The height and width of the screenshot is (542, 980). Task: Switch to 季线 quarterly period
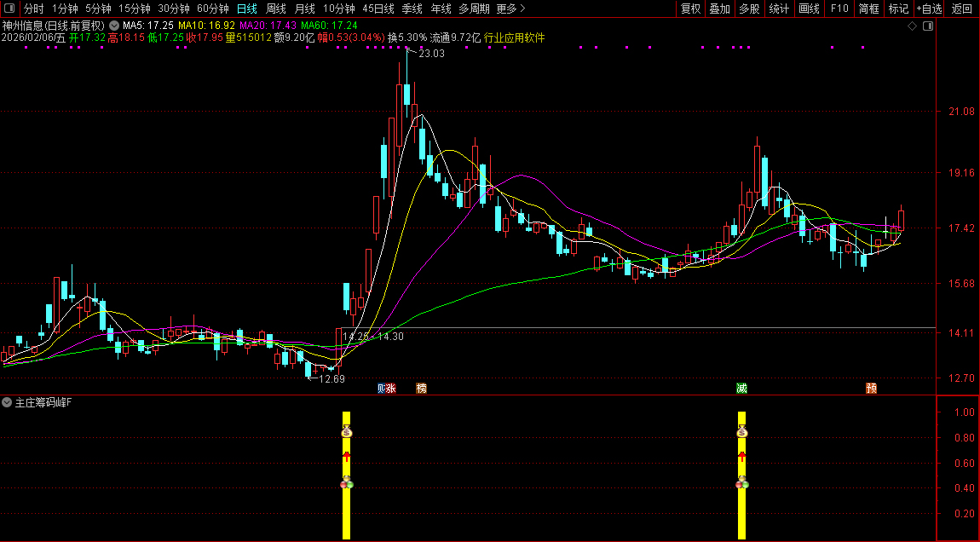pyautogui.click(x=412, y=9)
